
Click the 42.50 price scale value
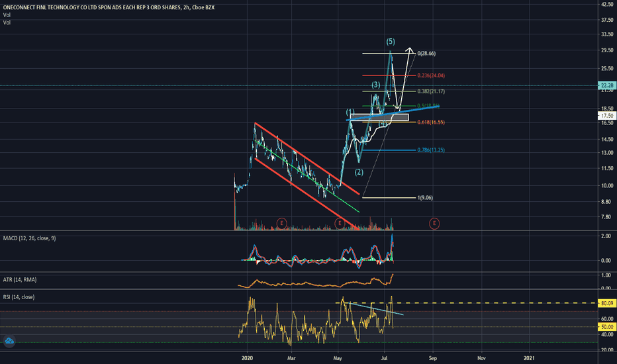coord(607,5)
